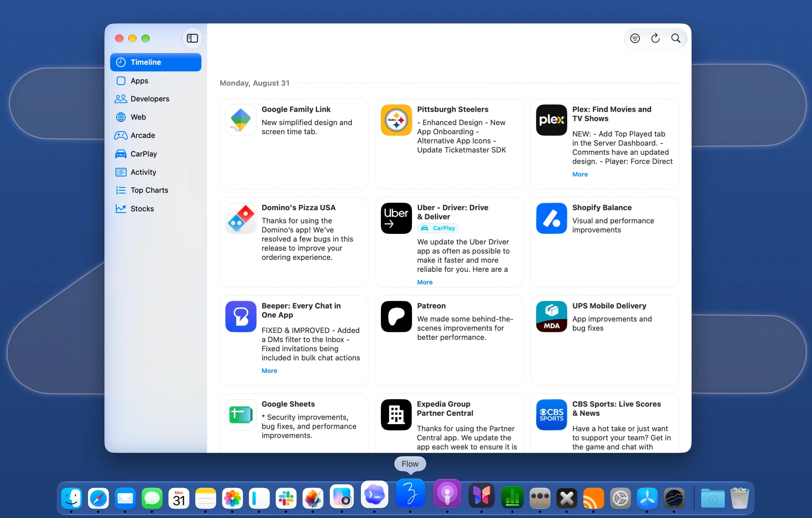Click the "Google Sheets" title text

tap(288, 404)
